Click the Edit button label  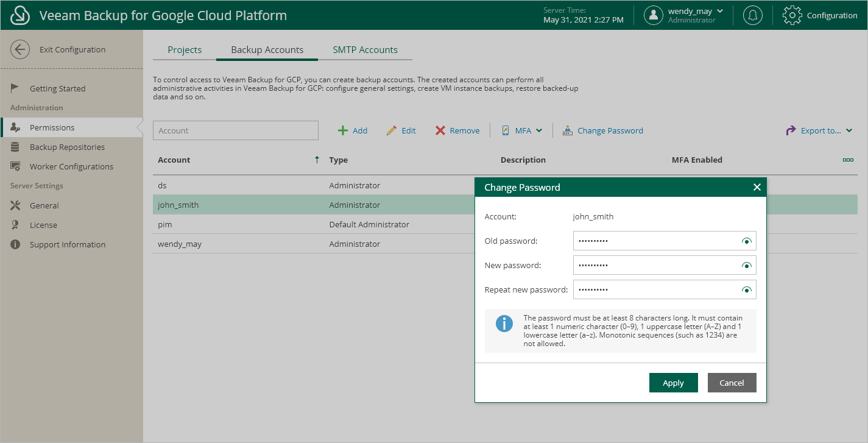click(409, 130)
